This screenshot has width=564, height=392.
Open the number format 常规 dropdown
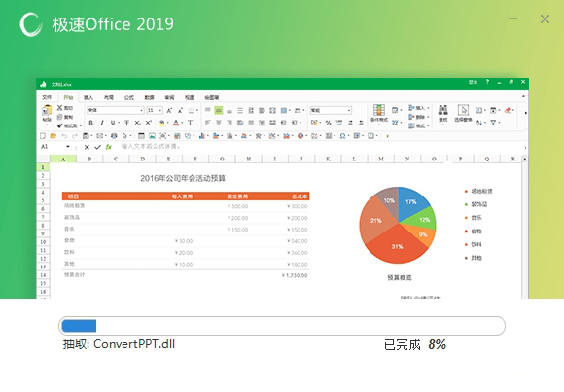(349, 111)
